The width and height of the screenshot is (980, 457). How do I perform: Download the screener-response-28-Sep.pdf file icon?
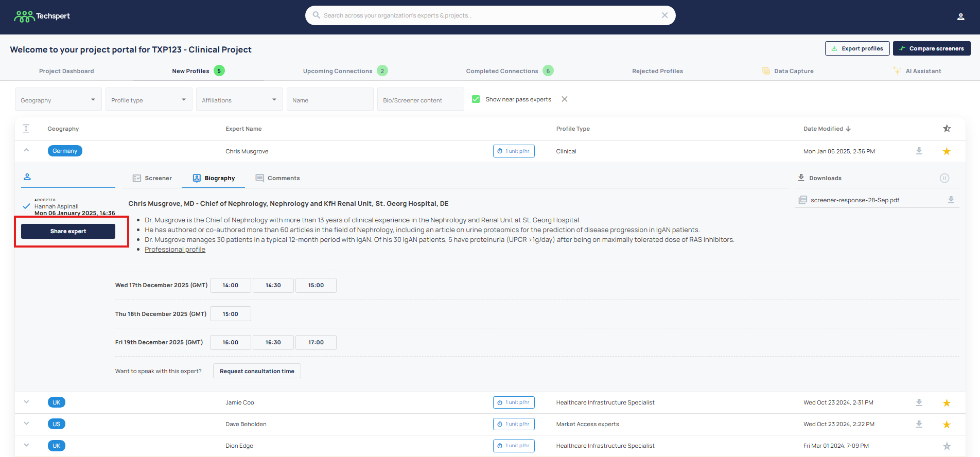pos(951,200)
